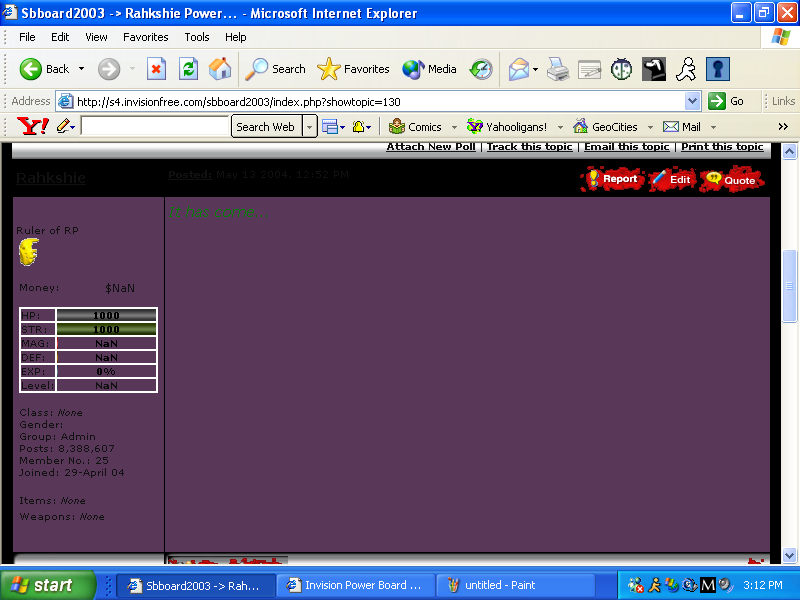The height and width of the screenshot is (600, 800).
Task: Click the Search Web button
Action: [267, 127]
